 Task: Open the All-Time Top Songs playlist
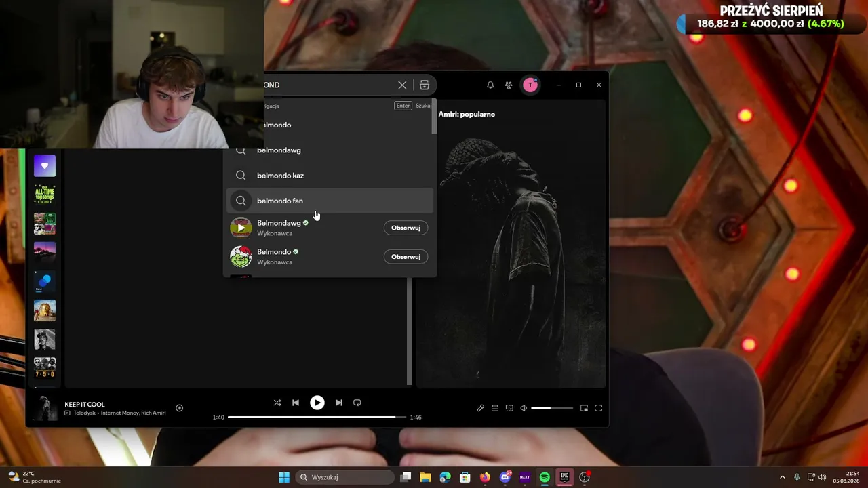pyautogui.click(x=45, y=195)
